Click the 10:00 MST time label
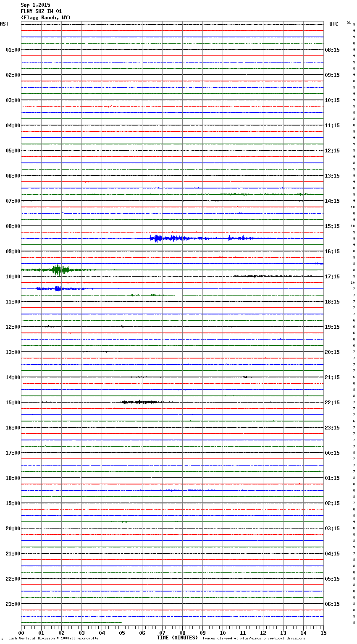 (13, 277)
